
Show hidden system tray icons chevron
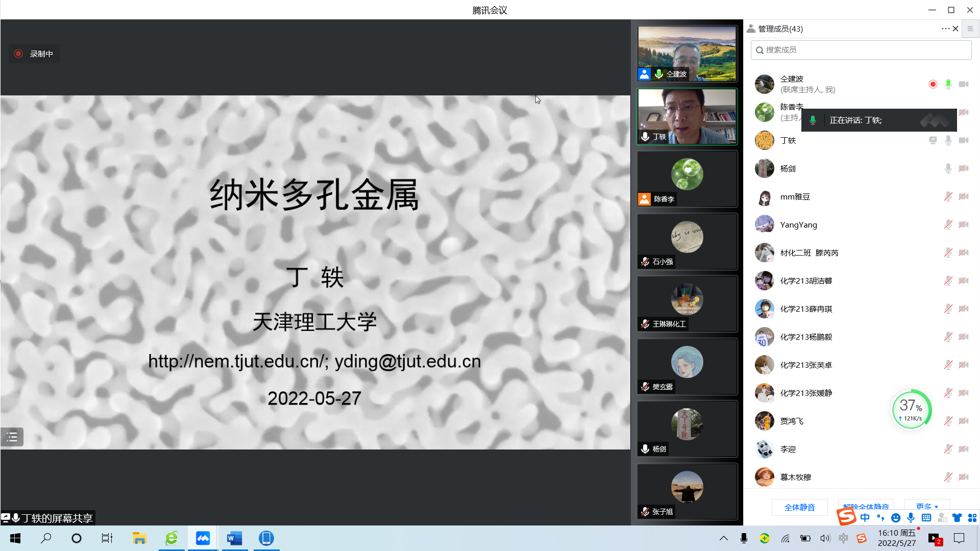click(723, 538)
